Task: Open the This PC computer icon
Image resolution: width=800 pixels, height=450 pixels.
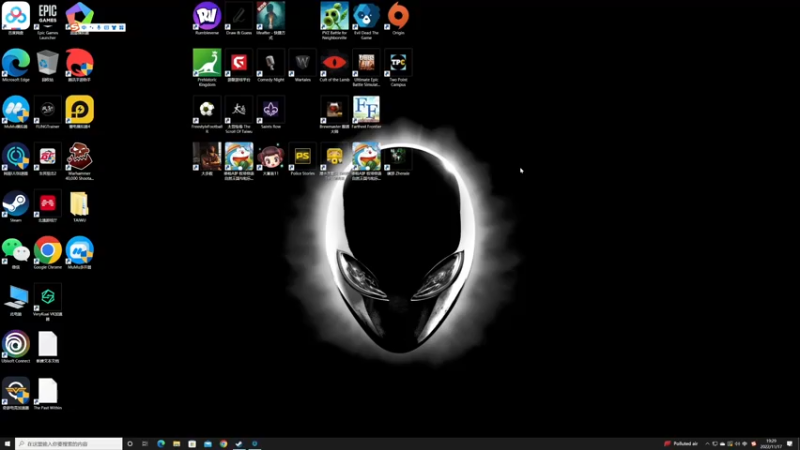Action: point(16,300)
